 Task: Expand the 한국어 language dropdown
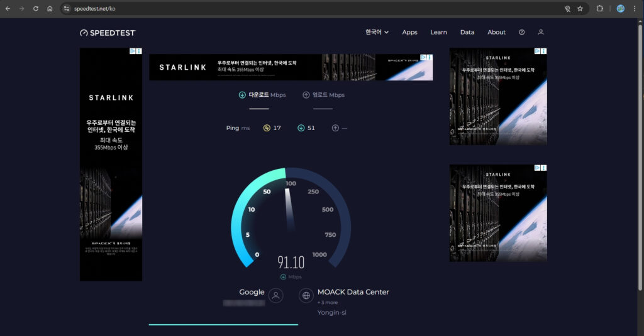pos(377,32)
